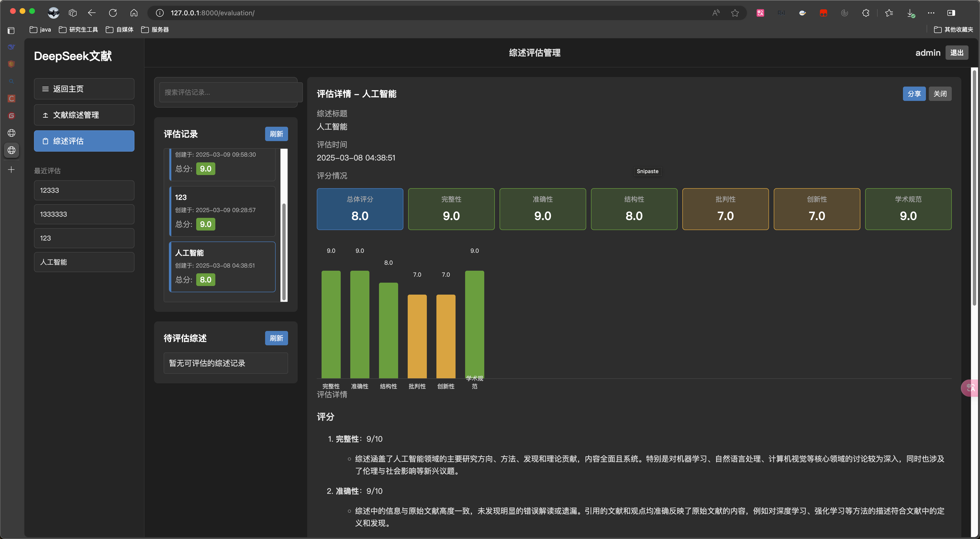Select the 人工智能 evaluation record card
Image resolution: width=980 pixels, height=539 pixels.
coord(222,267)
